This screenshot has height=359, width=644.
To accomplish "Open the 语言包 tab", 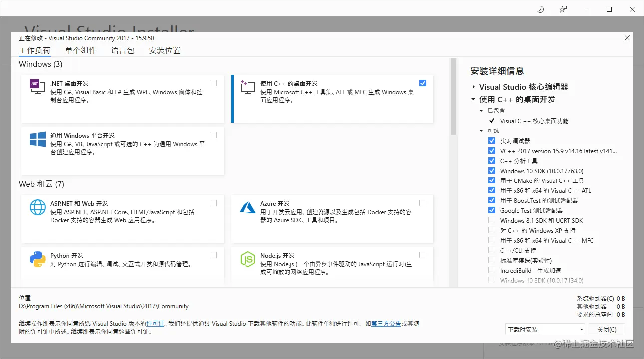I will pyautogui.click(x=122, y=50).
